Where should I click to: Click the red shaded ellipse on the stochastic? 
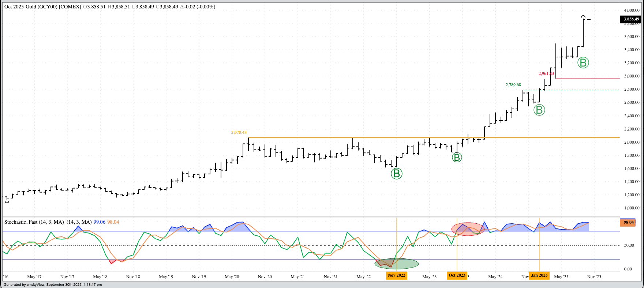pos(468,229)
